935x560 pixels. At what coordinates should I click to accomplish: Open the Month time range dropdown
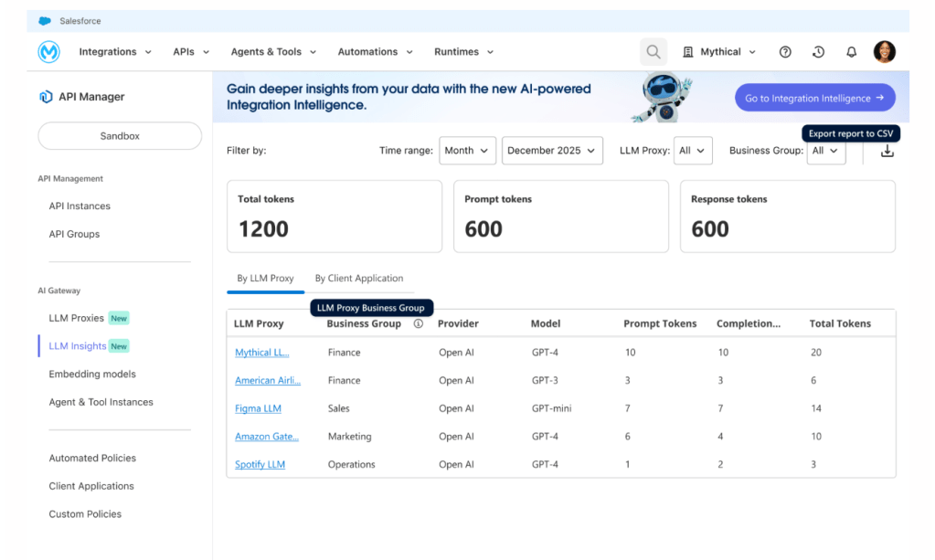click(468, 151)
